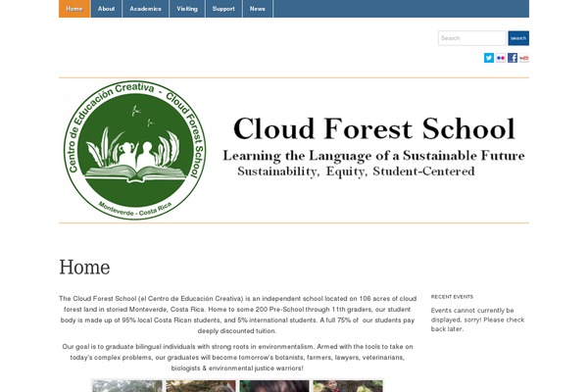Open the YouTube social icon

[524, 58]
